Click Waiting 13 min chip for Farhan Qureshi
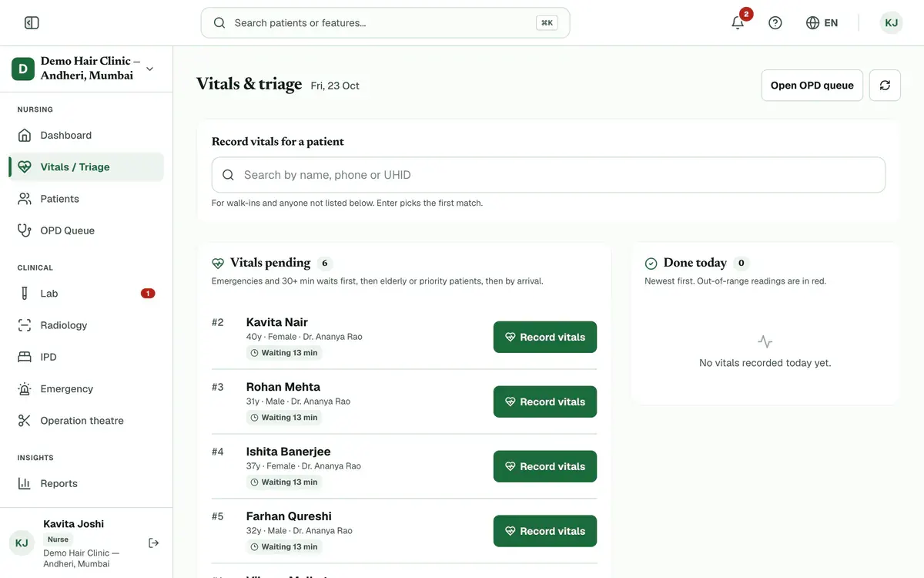Screen dimensions: 924x578 click(284, 547)
